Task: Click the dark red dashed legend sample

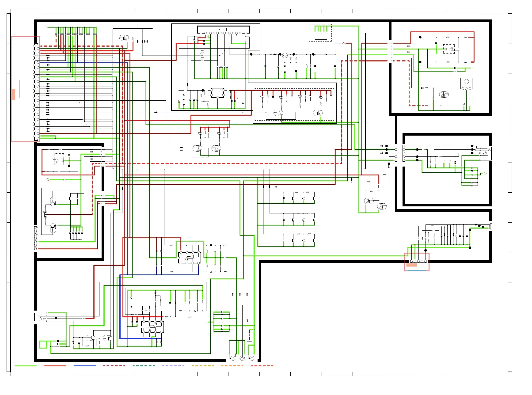Action: [x=114, y=366]
